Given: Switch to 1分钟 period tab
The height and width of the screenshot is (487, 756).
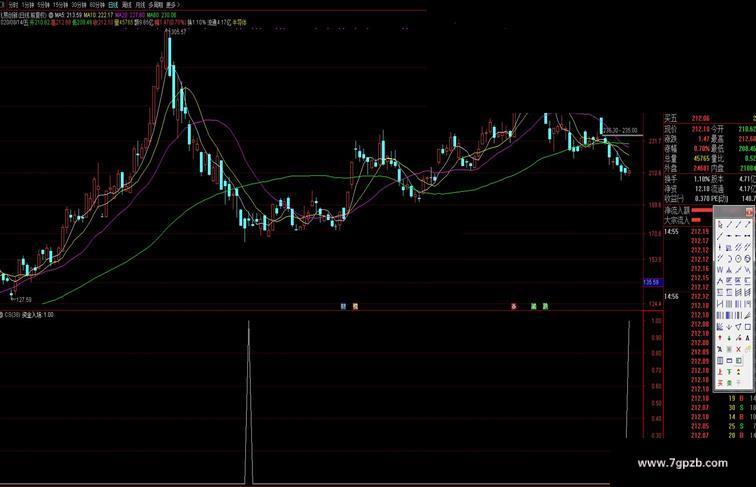Looking at the screenshot, I should pyautogui.click(x=28, y=4).
